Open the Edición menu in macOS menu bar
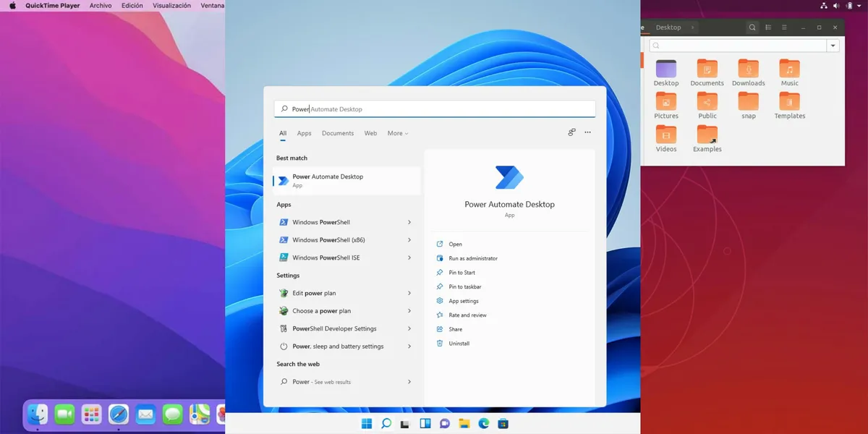 pyautogui.click(x=132, y=6)
